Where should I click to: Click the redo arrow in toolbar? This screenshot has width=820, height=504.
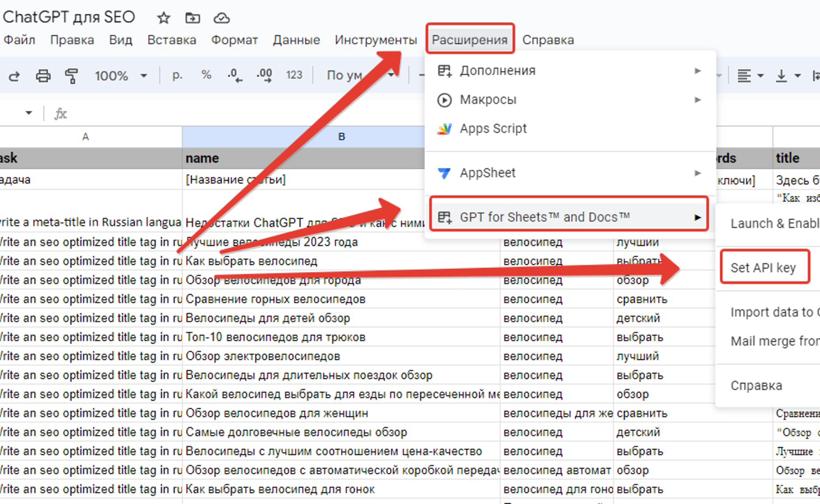coord(14,76)
